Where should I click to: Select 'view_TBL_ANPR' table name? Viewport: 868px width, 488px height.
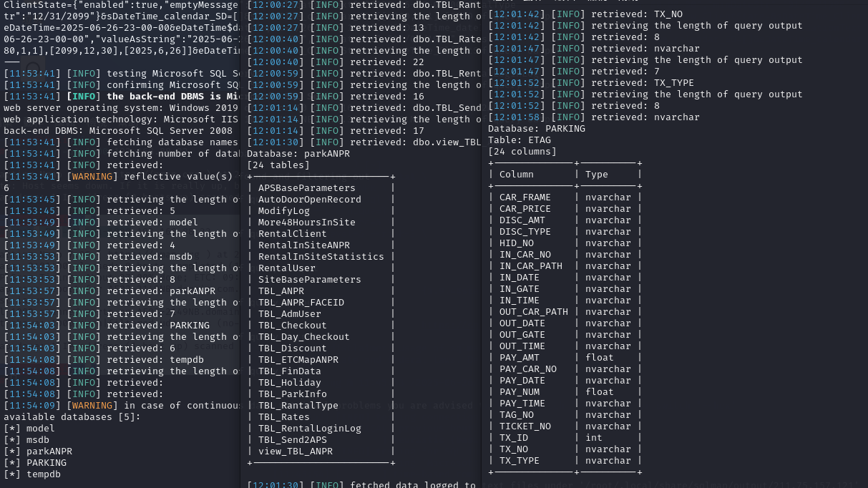click(x=296, y=452)
